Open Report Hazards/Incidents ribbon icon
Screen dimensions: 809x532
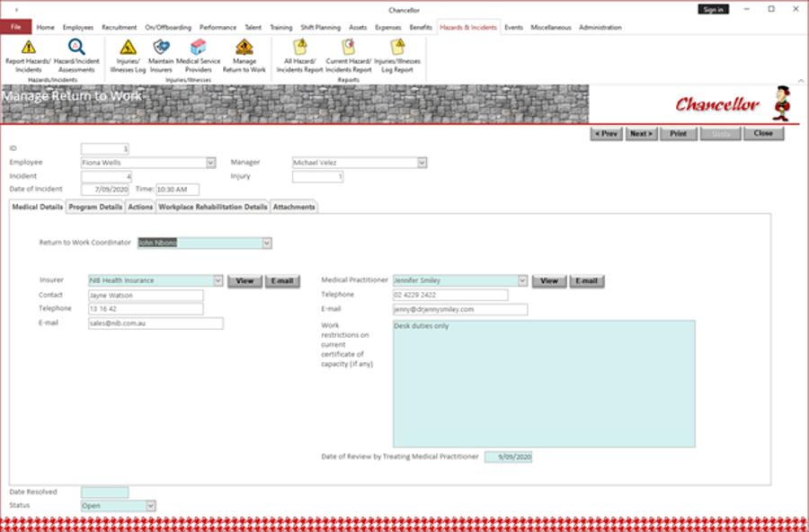coord(29,57)
